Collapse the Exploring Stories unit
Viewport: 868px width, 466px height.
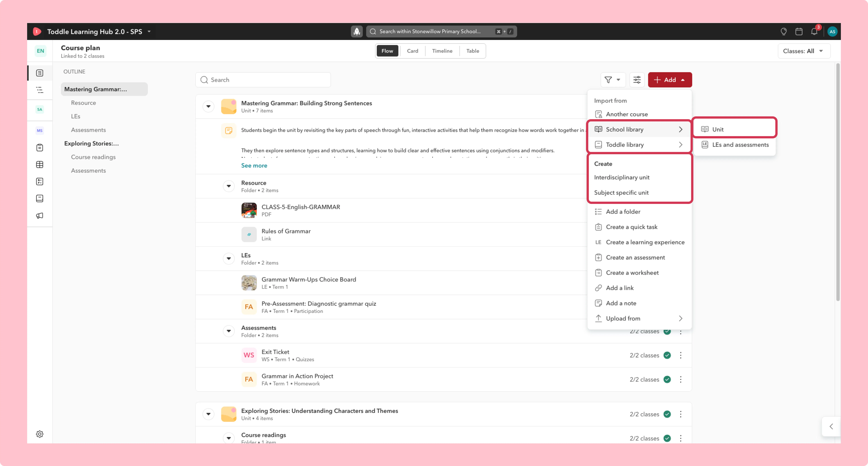[x=209, y=414]
